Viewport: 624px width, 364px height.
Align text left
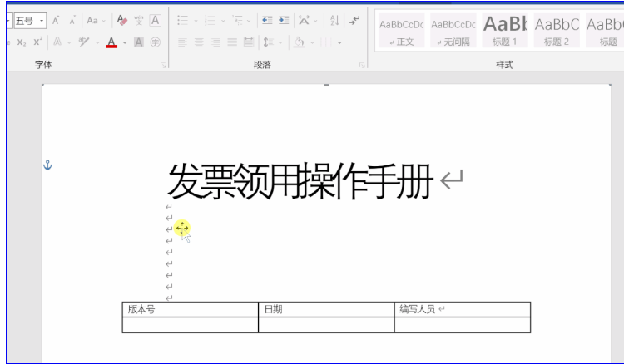coord(182,42)
